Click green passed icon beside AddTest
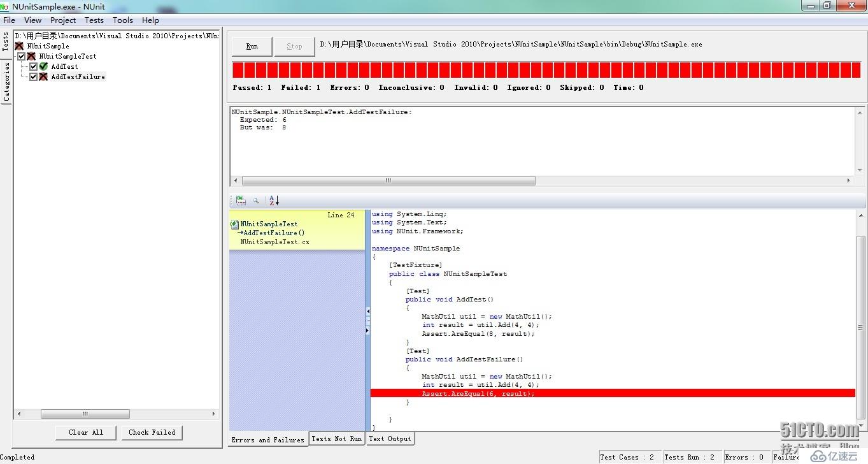This screenshot has height=464, width=868. point(43,66)
